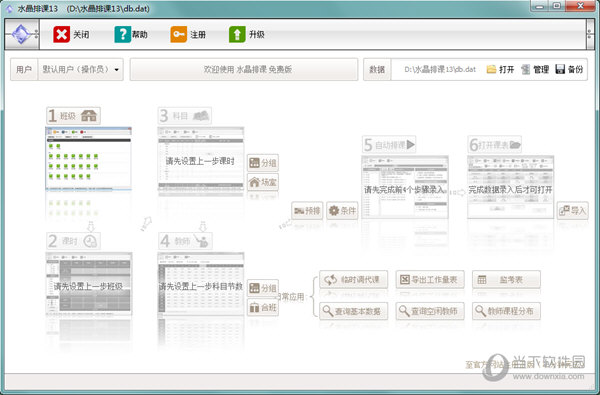The width and height of the screenshot is (600, 395).
Task: Click 查询空闲教师 search button
Action: (x=430, y=311)
